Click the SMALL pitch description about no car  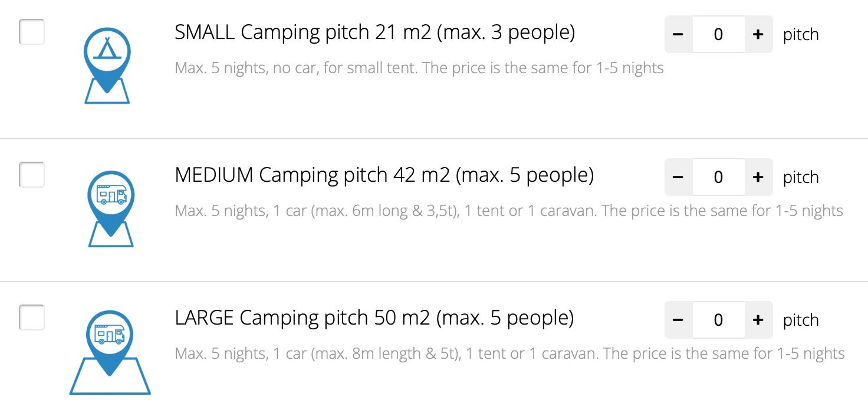pos(419,68)
